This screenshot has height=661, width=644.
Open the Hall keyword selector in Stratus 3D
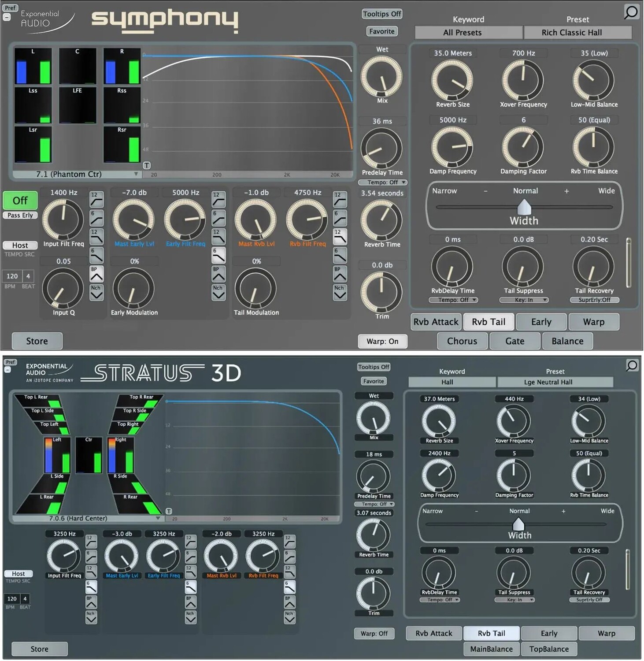(452, 382)
